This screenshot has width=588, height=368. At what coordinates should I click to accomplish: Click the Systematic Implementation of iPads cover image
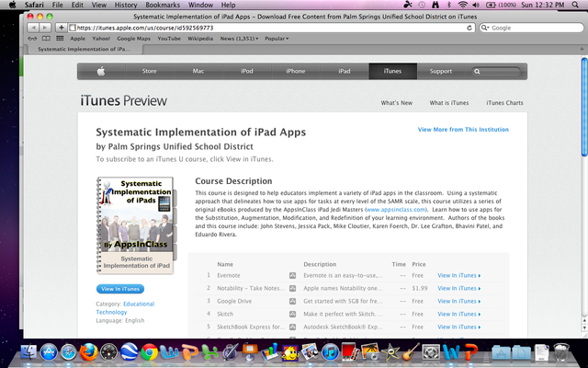click(136, 225)
